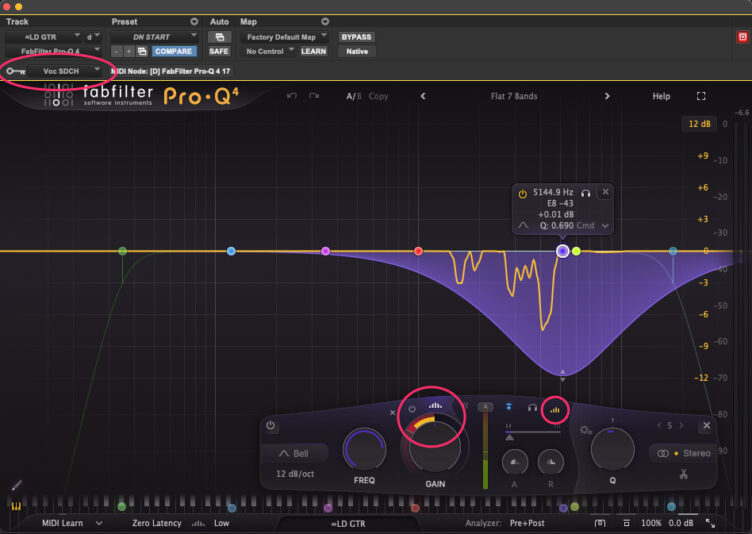Change the 12 dB/oct slope setting
Viewport: 752px width, 534px height.
295,474
